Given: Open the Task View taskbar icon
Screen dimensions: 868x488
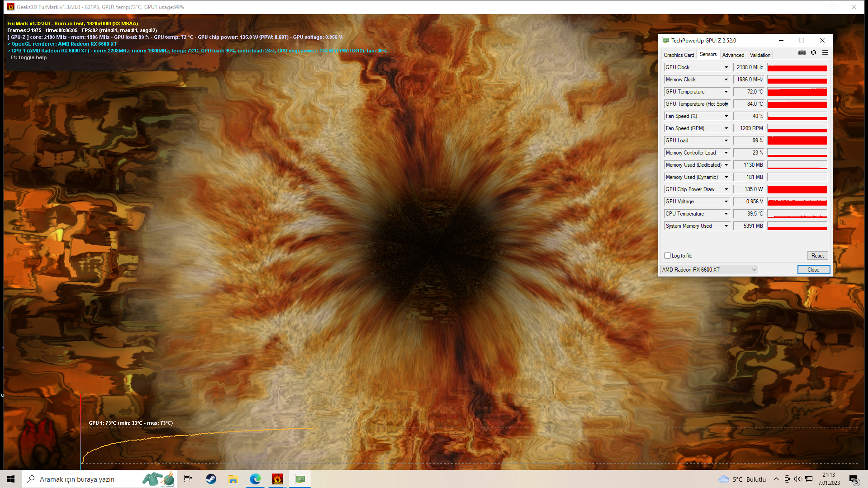Looking at the screenshot, I should [x=188, y=479].
